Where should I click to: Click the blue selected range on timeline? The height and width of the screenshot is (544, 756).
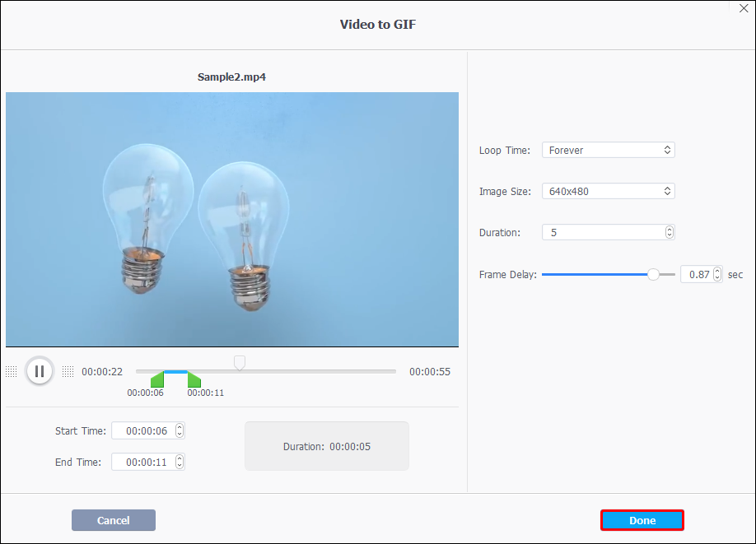175,371
